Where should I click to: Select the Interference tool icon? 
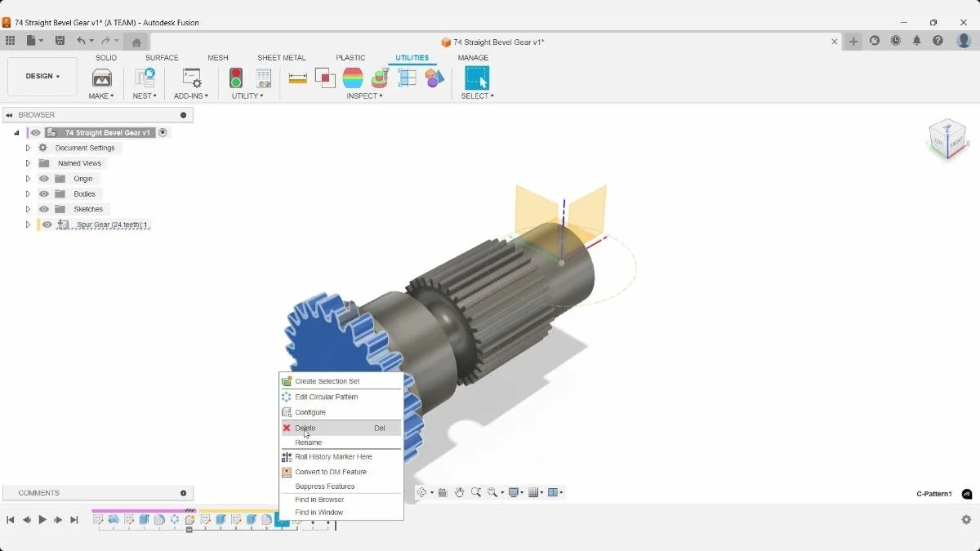click(x=325, y=78)
